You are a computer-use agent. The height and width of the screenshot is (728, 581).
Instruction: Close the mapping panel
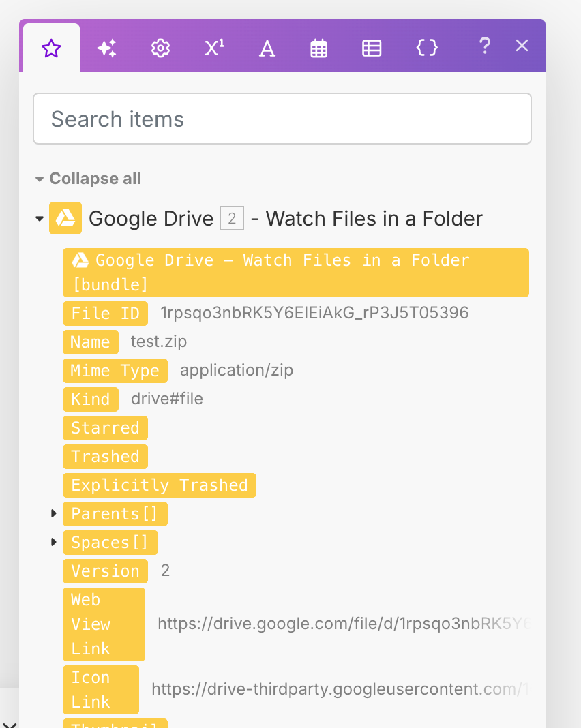coord(522,46)
